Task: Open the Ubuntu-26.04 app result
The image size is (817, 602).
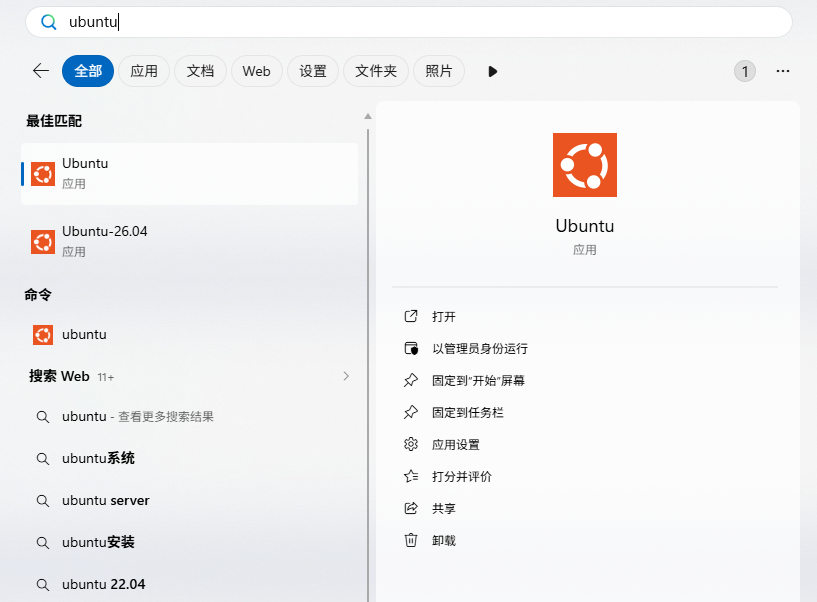Action: click(190, 241)
